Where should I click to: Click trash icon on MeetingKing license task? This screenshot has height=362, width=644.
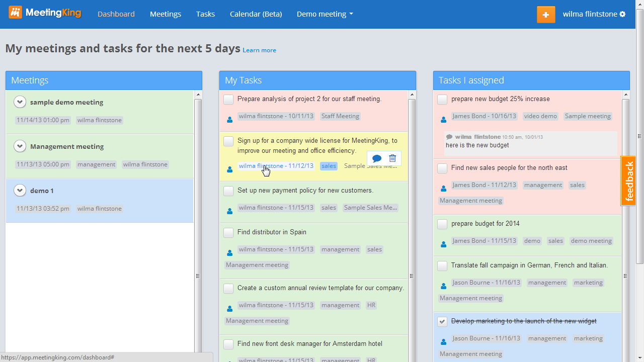(x=392, y=158)
